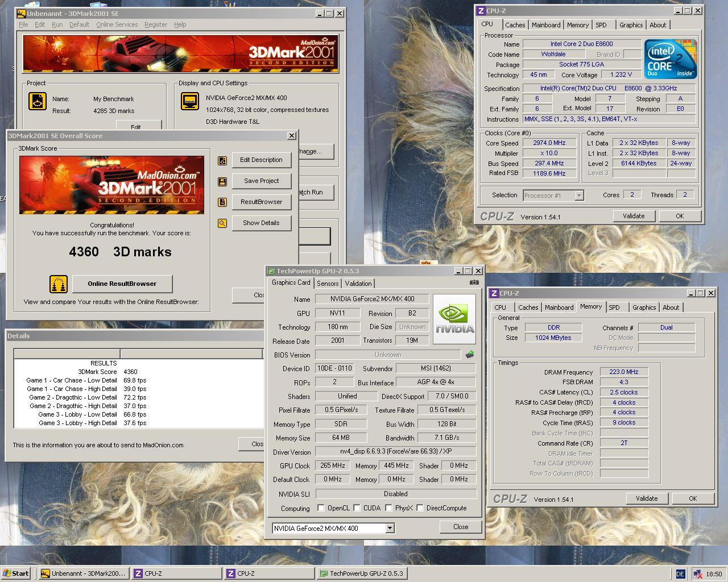Open the File menu in 3DMark2001
Viewport: 728px width, 582px height.
pyautogui.click(x=23, y=24)
